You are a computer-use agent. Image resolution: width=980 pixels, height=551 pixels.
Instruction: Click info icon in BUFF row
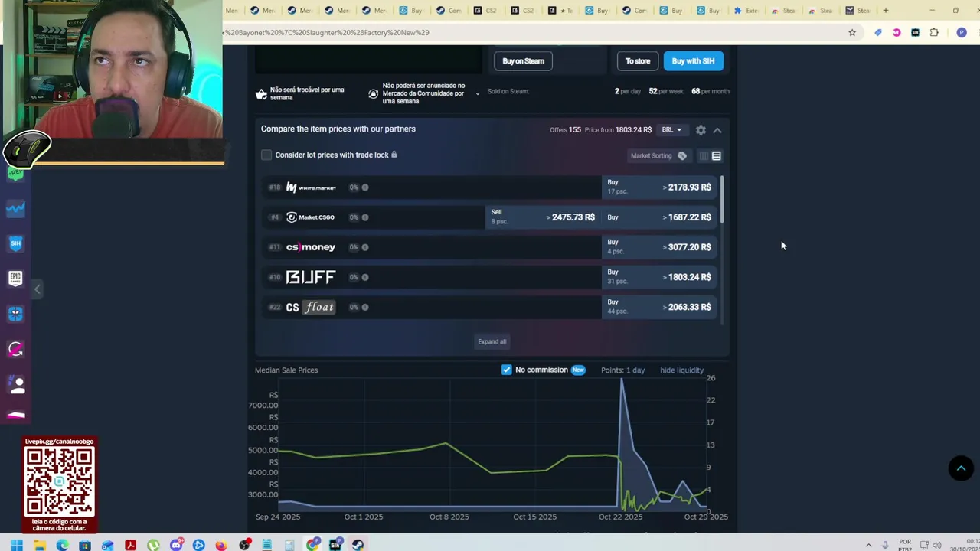coord(365,277)
